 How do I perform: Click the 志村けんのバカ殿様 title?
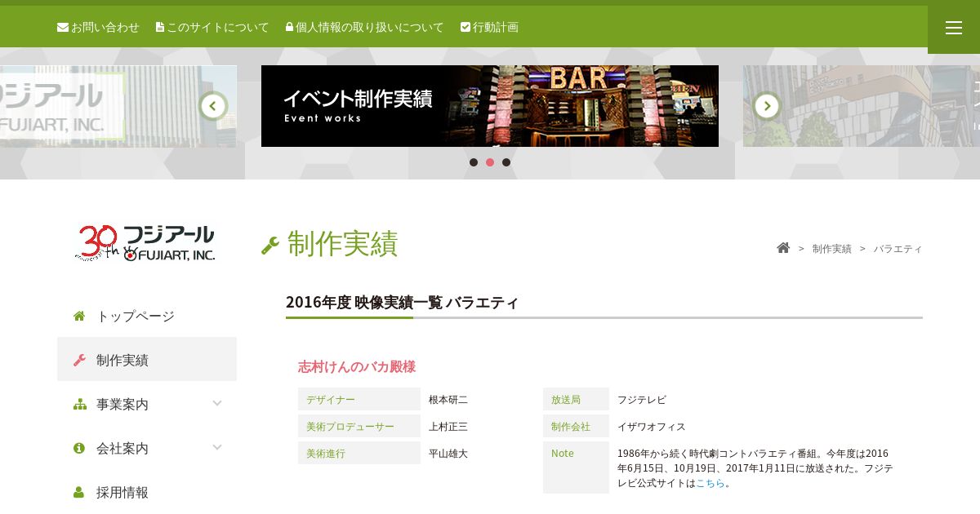(x=357, y=366)
